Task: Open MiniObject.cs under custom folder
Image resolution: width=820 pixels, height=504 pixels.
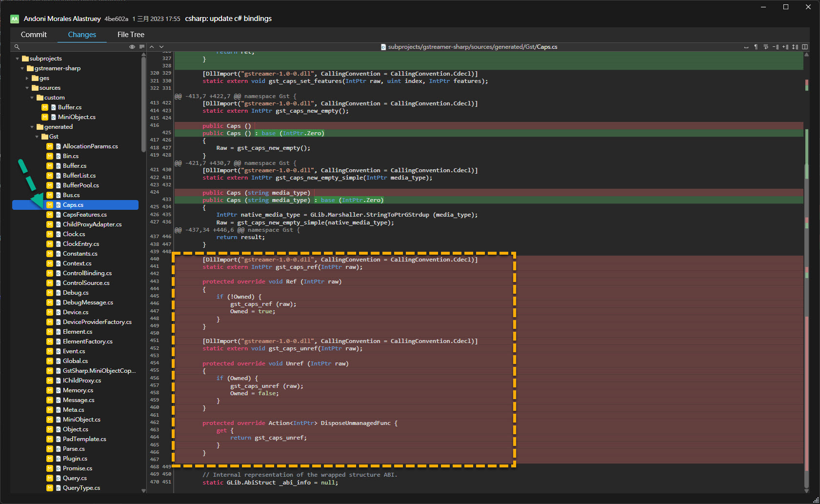Action: coord(76,117)
